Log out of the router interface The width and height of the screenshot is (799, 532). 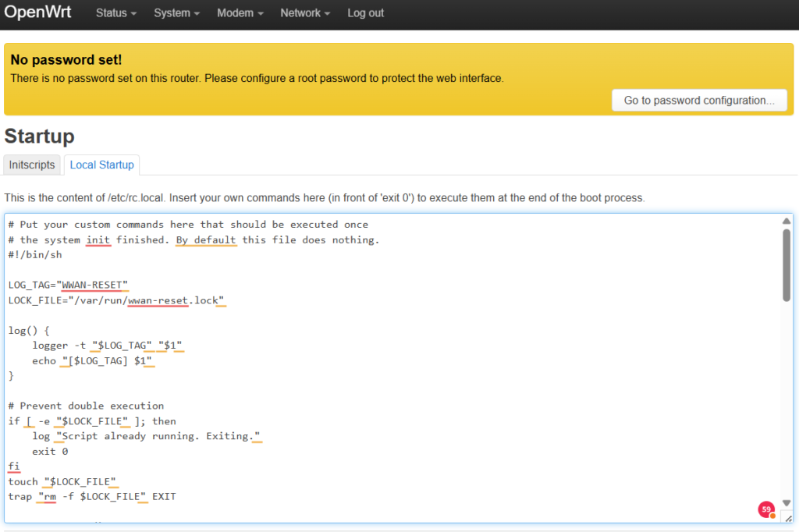365,13
